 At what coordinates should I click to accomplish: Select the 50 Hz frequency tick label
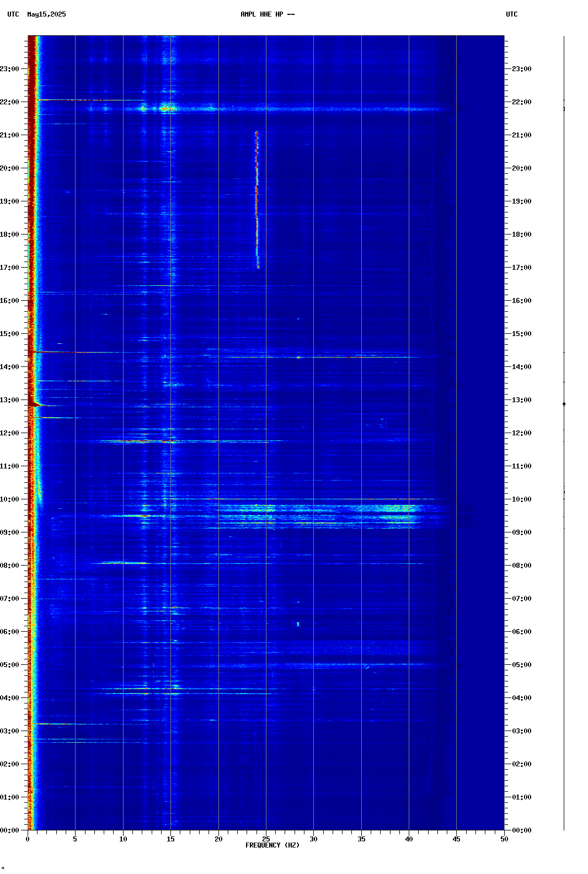[504, 839]
